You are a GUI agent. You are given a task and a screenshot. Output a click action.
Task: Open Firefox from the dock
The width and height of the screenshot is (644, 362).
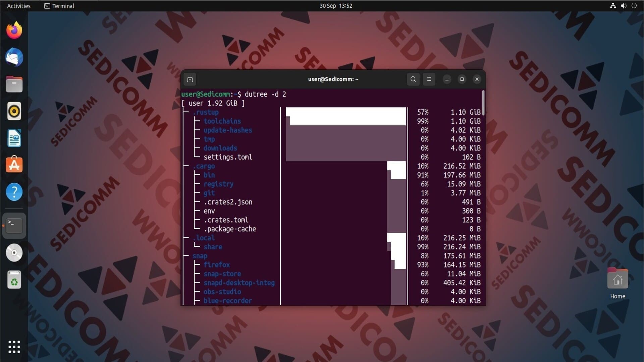(14, 31)
